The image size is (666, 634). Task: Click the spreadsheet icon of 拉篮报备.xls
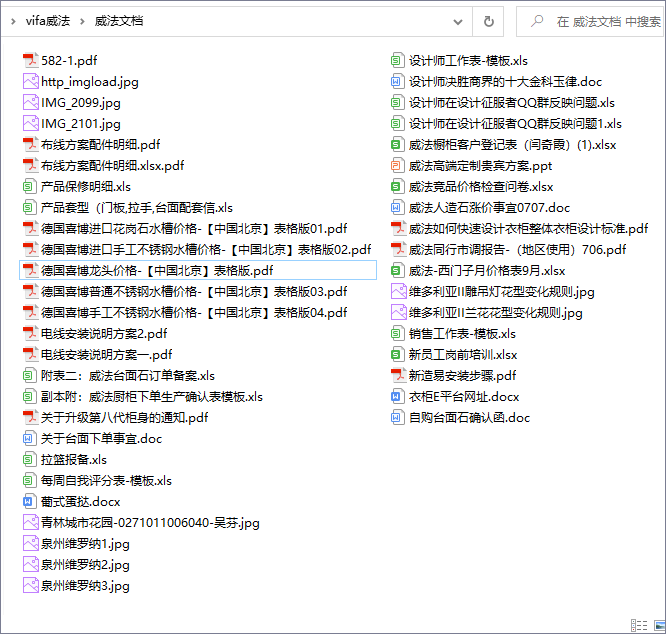coord(28,459)
